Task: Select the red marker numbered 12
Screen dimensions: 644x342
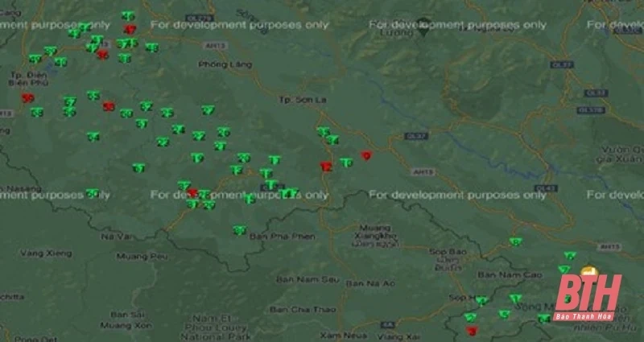Action: 325,167
